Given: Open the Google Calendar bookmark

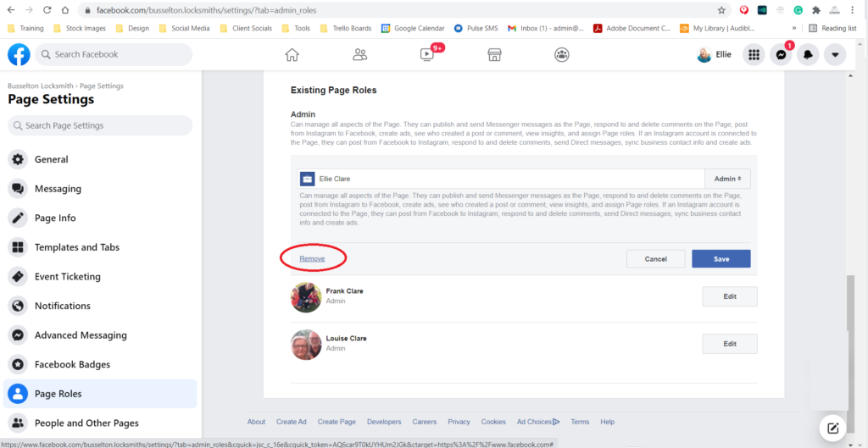Looking at the screenshot, I should click(413, 28).
